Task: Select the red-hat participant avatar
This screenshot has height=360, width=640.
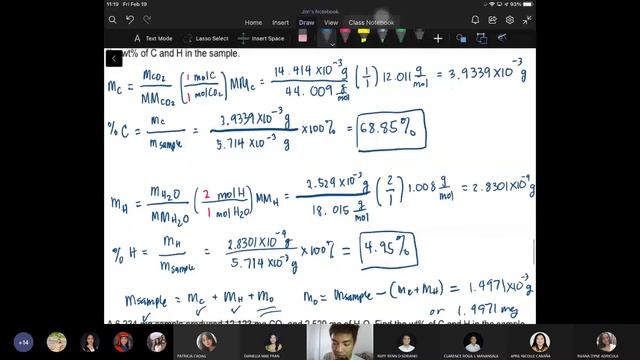Action: click(x=123, y=342)
